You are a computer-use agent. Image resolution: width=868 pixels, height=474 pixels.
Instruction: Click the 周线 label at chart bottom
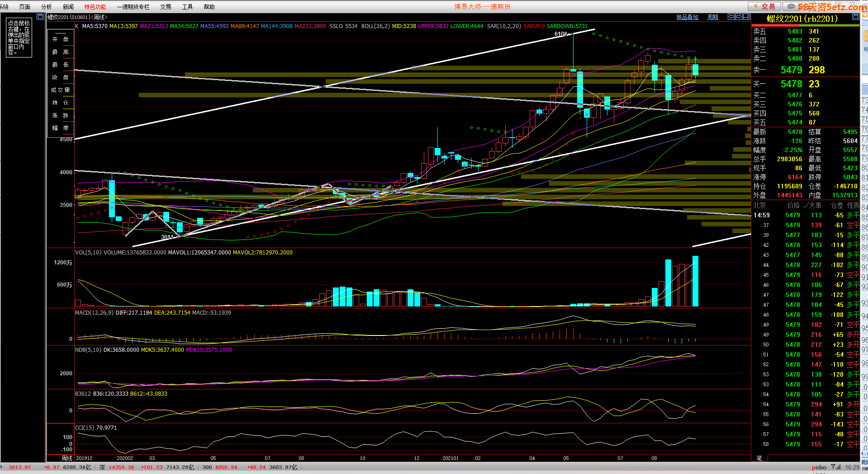click(67, 458)
